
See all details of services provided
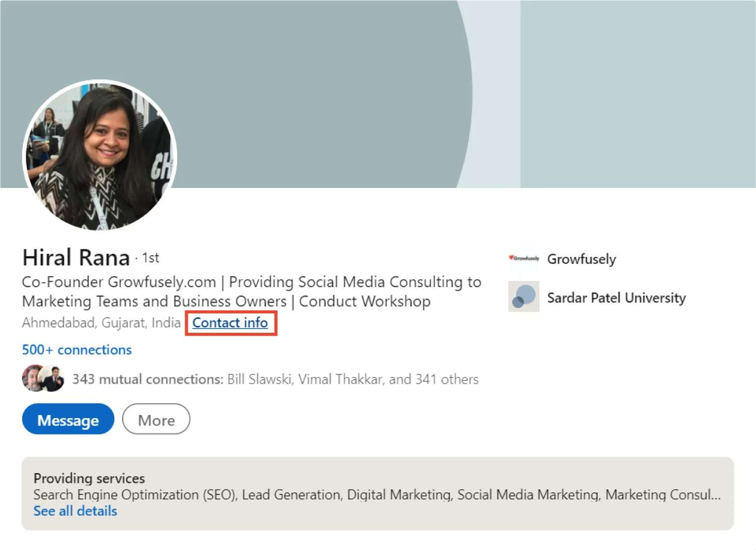75,511
